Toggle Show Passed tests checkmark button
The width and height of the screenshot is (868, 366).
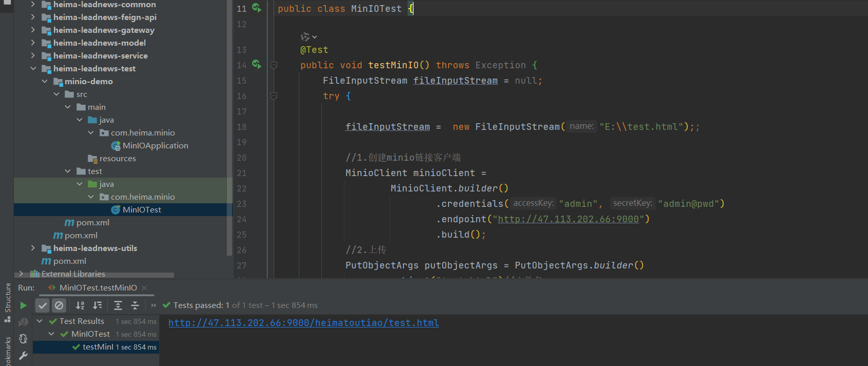[43, 305]
